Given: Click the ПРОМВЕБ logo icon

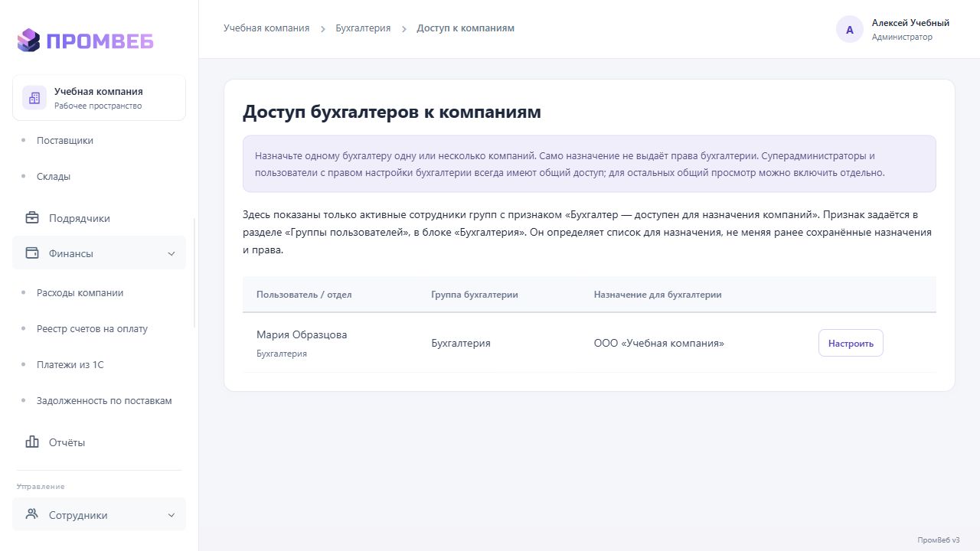Looking at the screenshot, I should click(28, 40).
